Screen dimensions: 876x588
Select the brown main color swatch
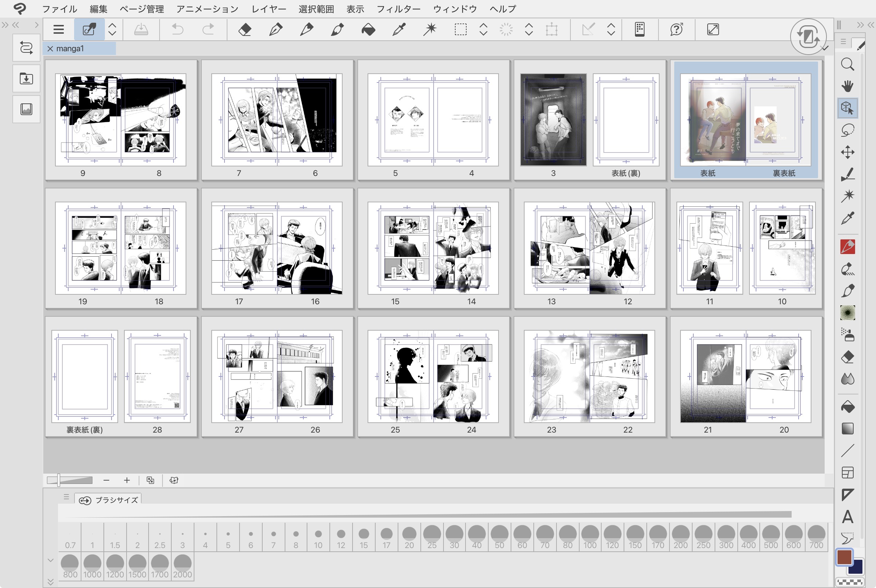click(x=844, y=558)
